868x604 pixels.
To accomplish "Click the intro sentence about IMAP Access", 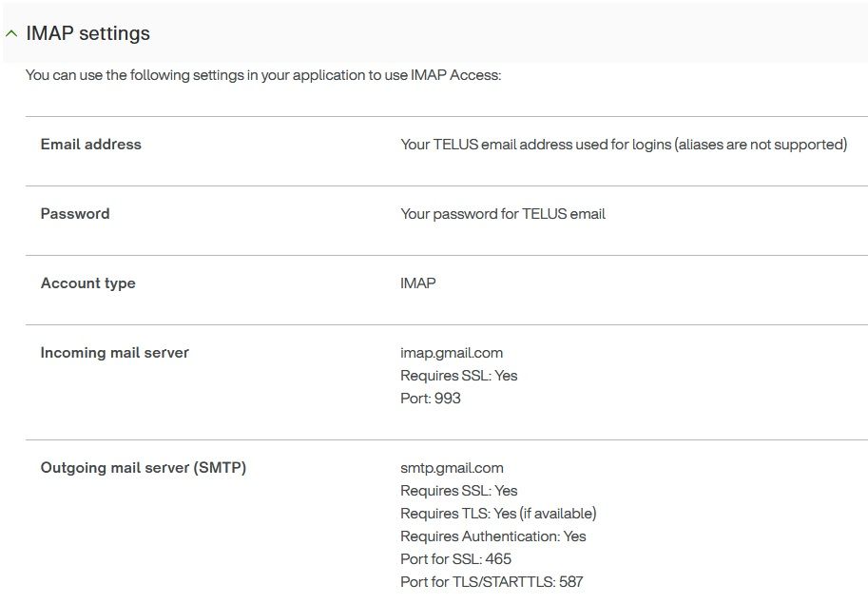I will 263,74.
